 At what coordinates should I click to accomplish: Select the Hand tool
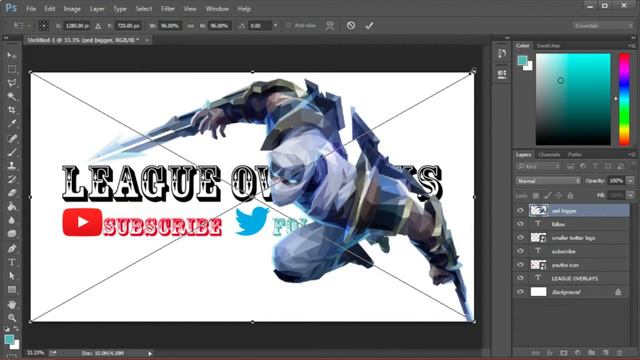[12, 304]
